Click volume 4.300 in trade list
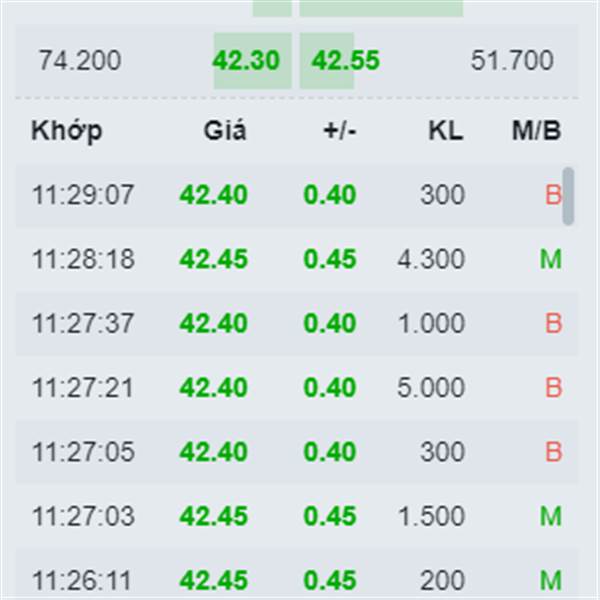Viewport: 600px width, 600px height. [431, 259]
